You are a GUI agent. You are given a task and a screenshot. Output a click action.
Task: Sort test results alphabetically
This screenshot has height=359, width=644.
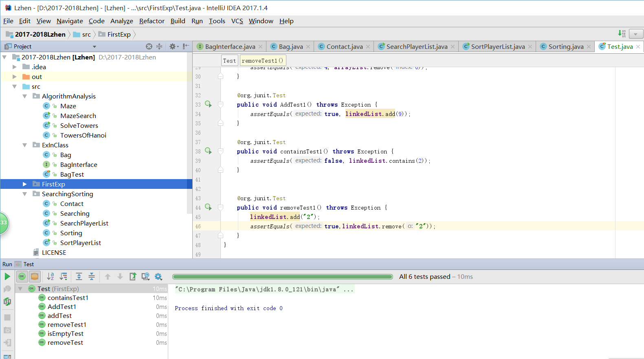[x=51, y=277]
